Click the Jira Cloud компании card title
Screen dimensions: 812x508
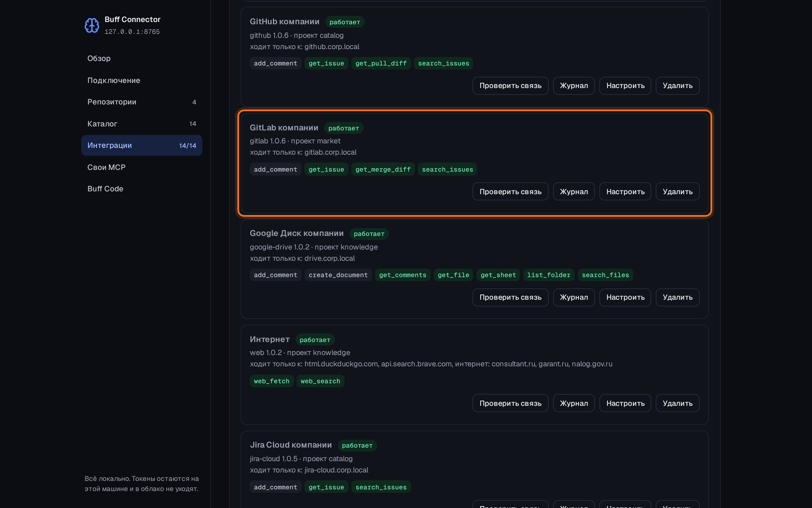point(291,445)
